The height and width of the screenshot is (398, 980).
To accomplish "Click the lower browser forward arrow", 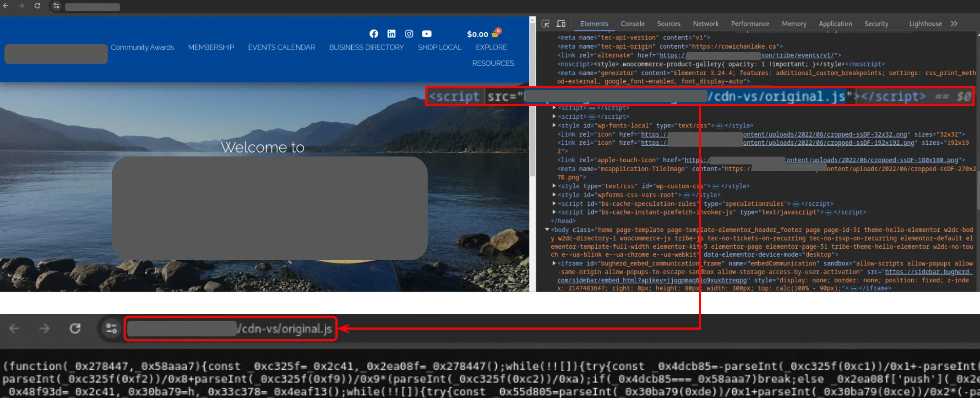I will pos(44,329).
